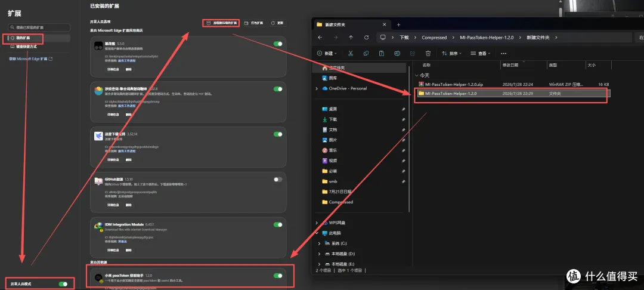Open the three-dots See more menu
644x290 pixels.
coord(503,53)
